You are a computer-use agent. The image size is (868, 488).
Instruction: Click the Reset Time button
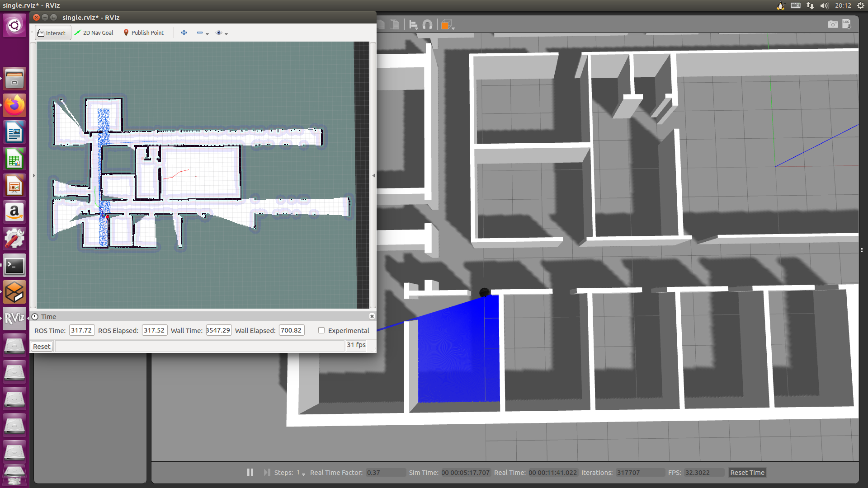747,473
